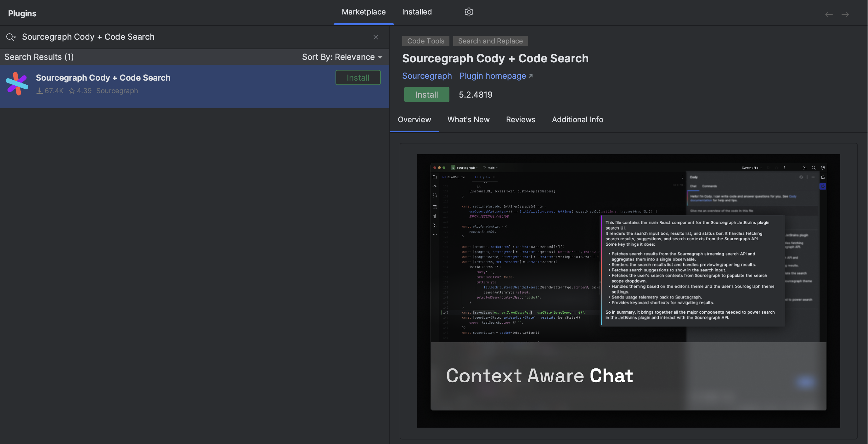The height and width of the screenshot is (444, 868).
Task: Open the Additional Info tab
Action: pos(577,120)
